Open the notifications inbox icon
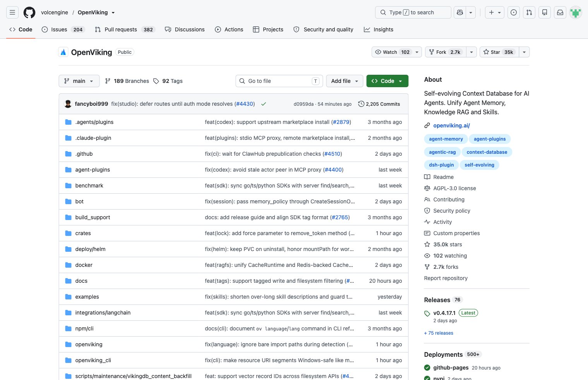This screenshot has height=380, width=588. (x=560, y=12)
